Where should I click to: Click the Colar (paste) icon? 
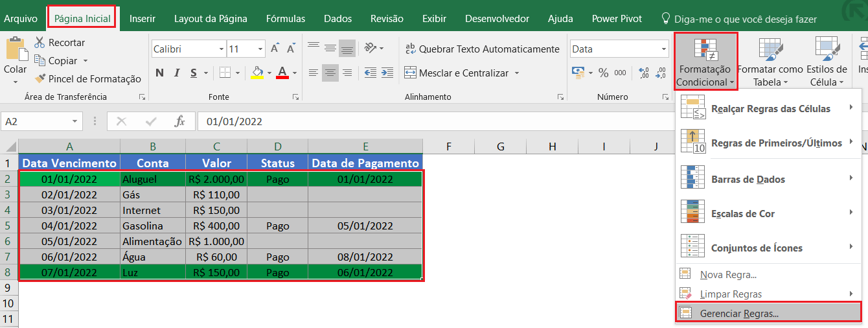pyautogui.click(x=15, y=51)
